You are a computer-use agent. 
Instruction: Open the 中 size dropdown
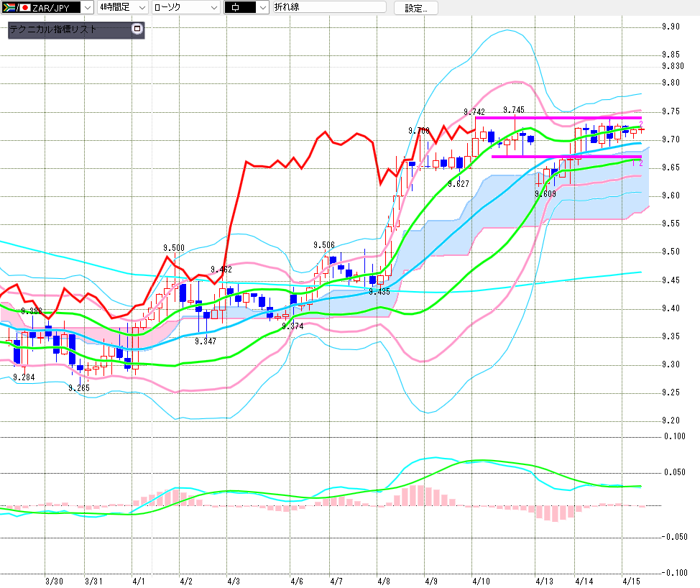[262, 7]
